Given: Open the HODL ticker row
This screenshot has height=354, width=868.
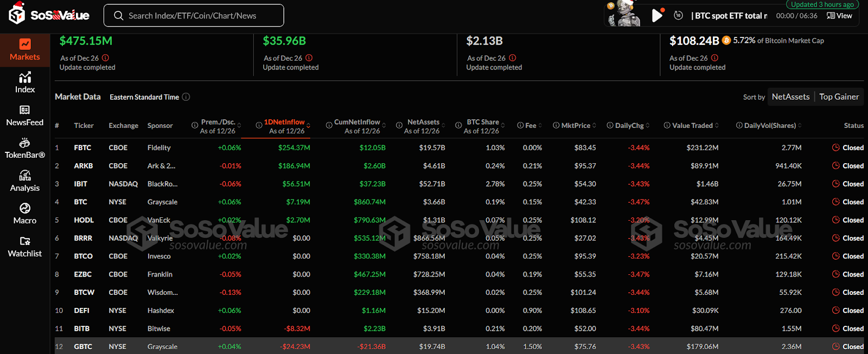Looking at the screenshot, I should pyautogui.click(x=459, y=220).
